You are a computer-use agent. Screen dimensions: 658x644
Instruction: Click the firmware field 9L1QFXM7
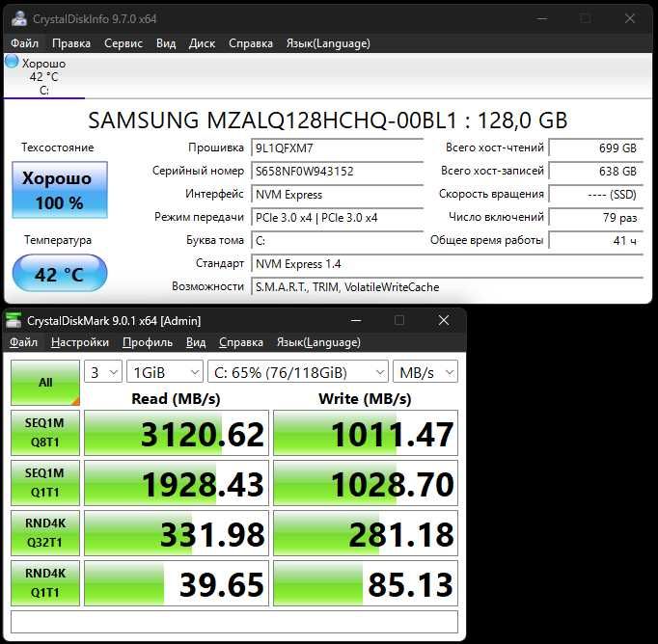(338, 148)
